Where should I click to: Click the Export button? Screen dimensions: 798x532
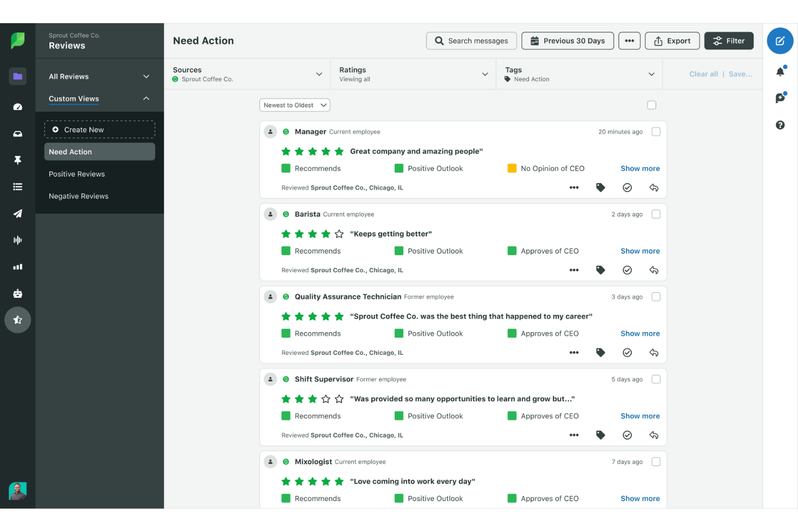(672, 40)
